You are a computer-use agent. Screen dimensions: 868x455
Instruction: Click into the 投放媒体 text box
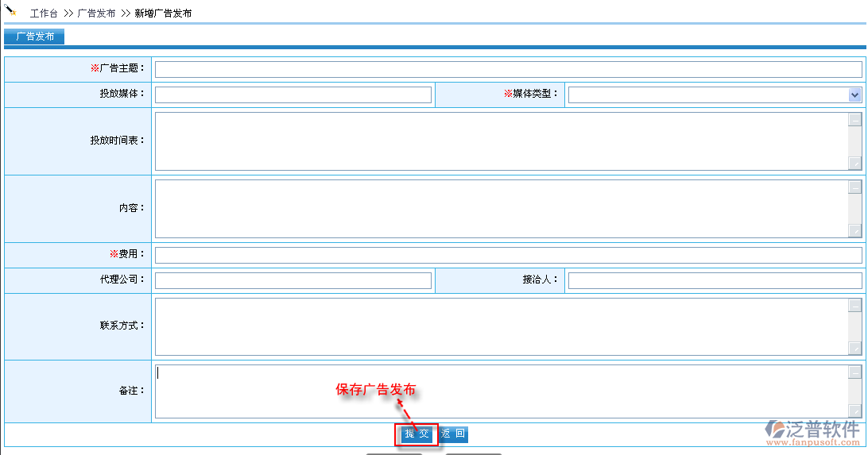coord(293,94)
